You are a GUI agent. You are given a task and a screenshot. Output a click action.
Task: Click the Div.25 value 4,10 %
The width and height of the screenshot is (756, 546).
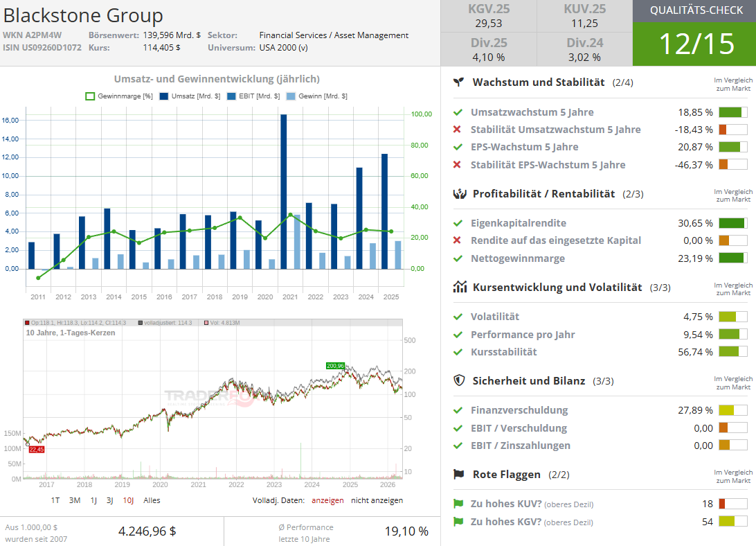pos(488,57)
